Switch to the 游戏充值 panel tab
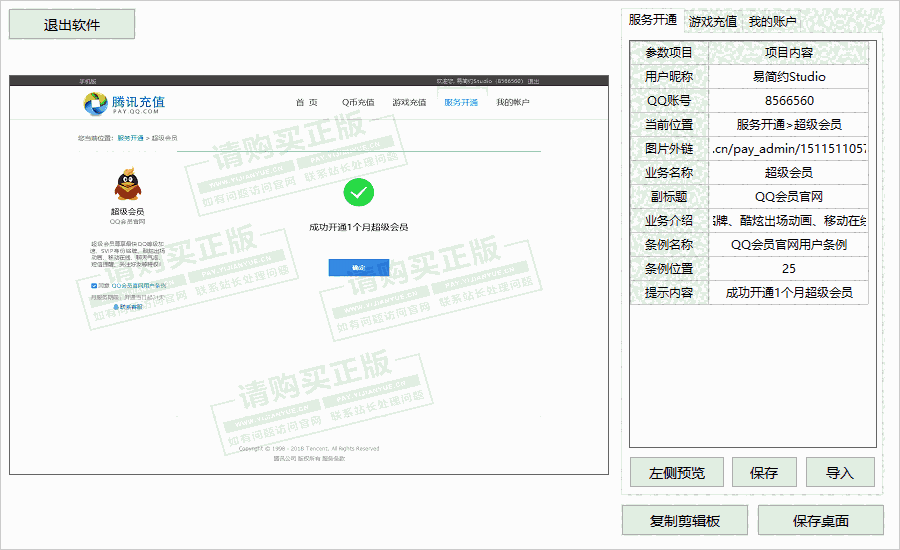Viewport: 900px width, 550px height. tap(713, 22)
